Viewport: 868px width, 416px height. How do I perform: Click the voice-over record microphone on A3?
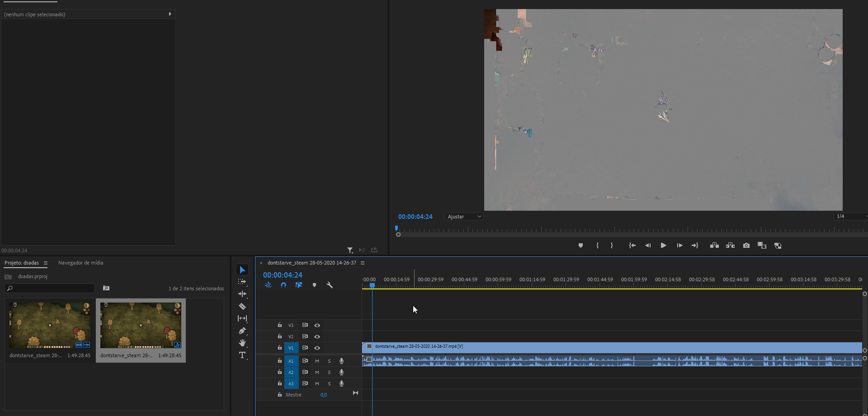(341, 383)
